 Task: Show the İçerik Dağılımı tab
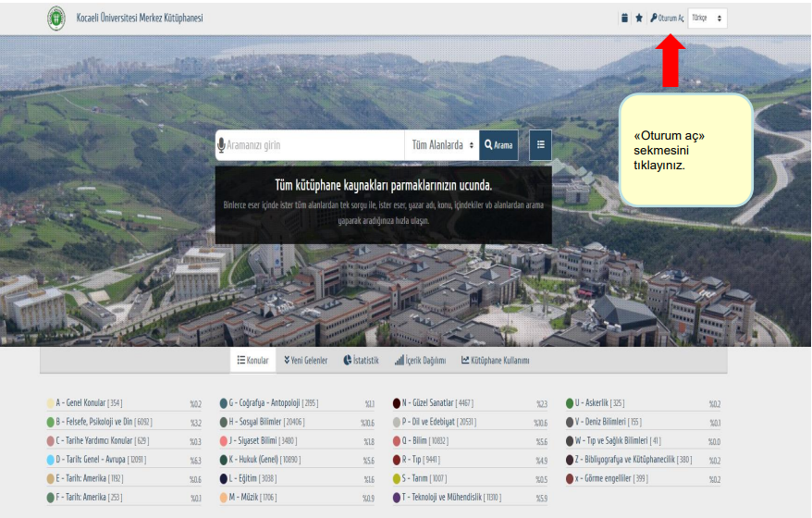coord(420,360)
